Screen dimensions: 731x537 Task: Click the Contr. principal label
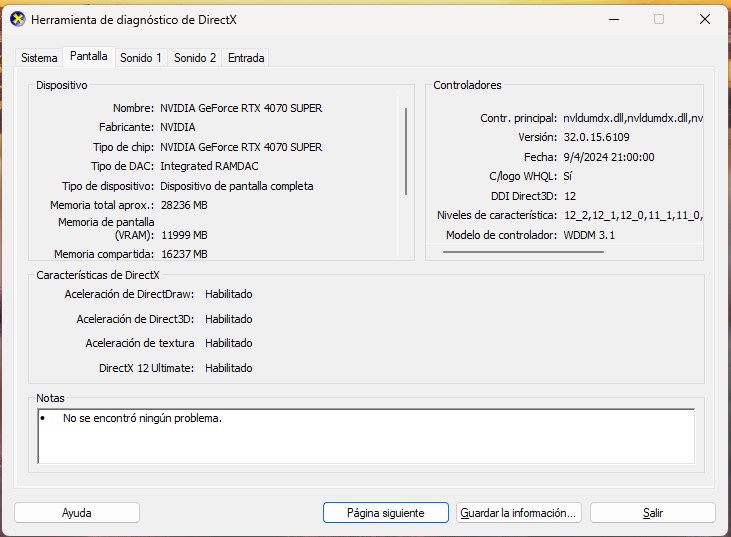[x=518, y=118]
